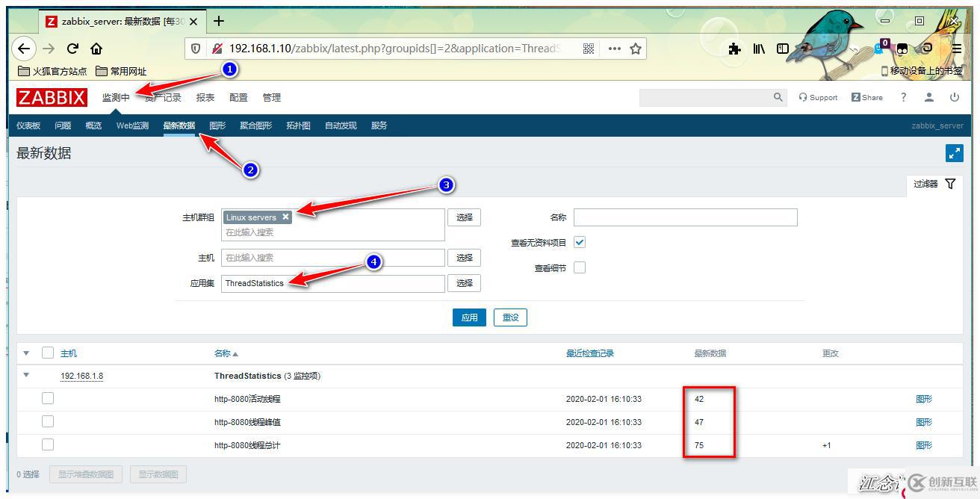Open the Zabbix Support link
The width and height of the screenshot is (980, 499).
(818, 97)
